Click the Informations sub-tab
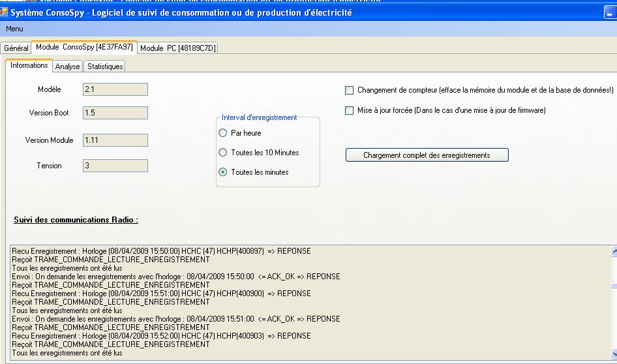Image resolution: width=617 pixels, height=364 pixels. pyautogui.click(x=29, y=65)
